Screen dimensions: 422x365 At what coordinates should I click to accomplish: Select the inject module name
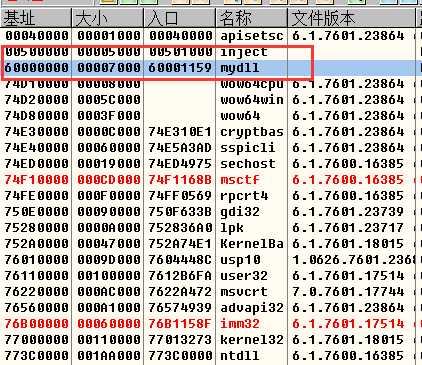tap(244, 52)
